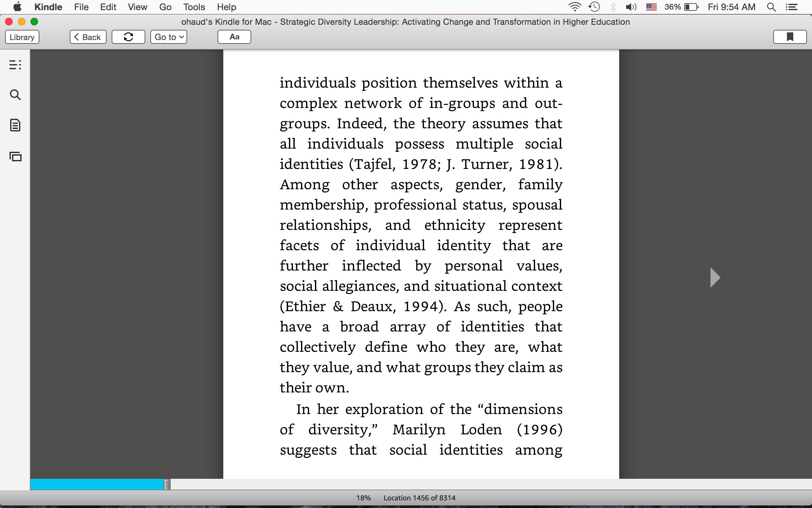Screen dimensions: 812x508
Task: Open the Notebook notes icon in sidebar
Action: click(15, 125)
